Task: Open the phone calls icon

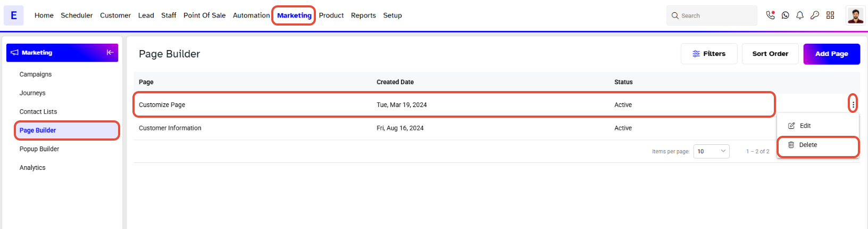Action: coord(770,15)
